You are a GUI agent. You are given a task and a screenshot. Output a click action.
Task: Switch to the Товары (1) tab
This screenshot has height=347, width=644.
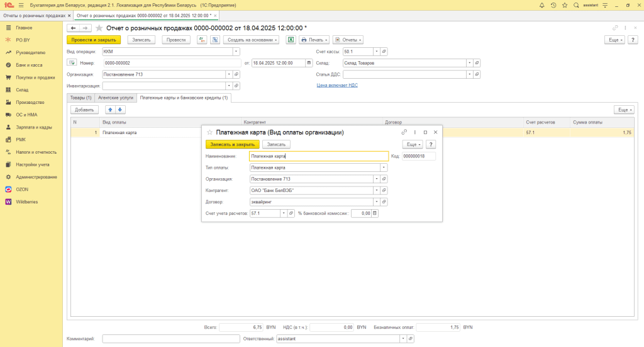point(80,98)
